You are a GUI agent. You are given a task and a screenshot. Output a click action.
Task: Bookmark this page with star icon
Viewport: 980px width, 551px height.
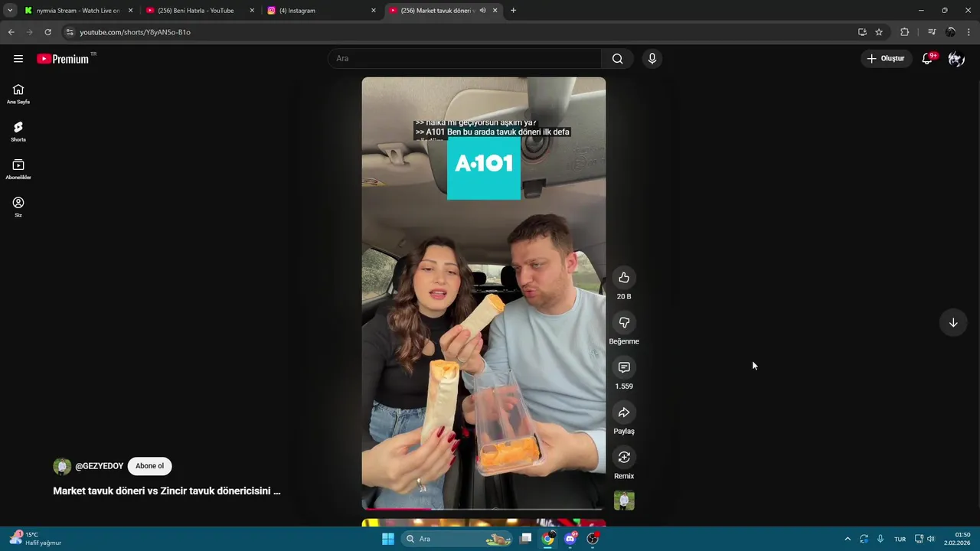pos(879,32)
